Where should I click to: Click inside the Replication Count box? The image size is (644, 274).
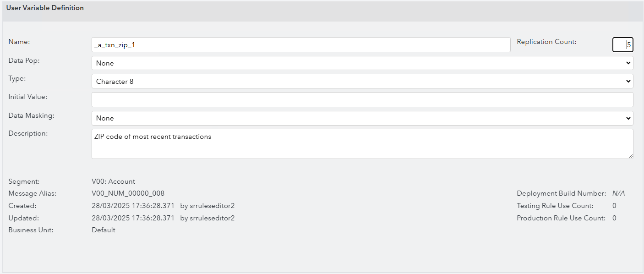pos(622,44)
